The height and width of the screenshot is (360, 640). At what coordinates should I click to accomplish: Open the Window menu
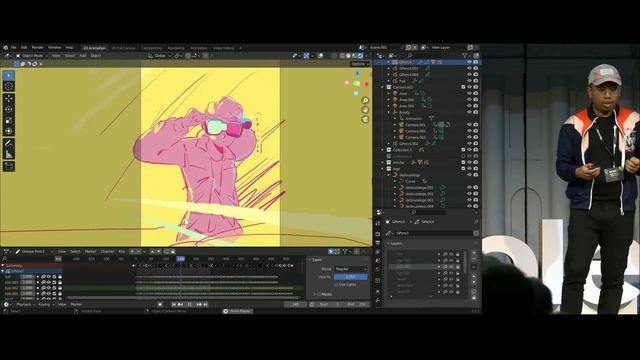pos(54,48)
